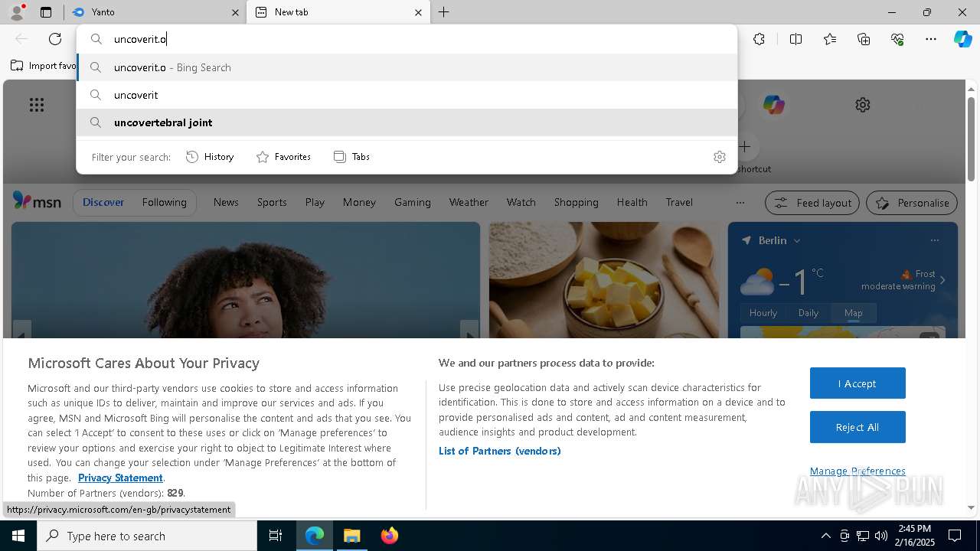This screenshot has width=980, height=551.
Task: Open a new tab with plus icon
Action: tap(444, 12)
